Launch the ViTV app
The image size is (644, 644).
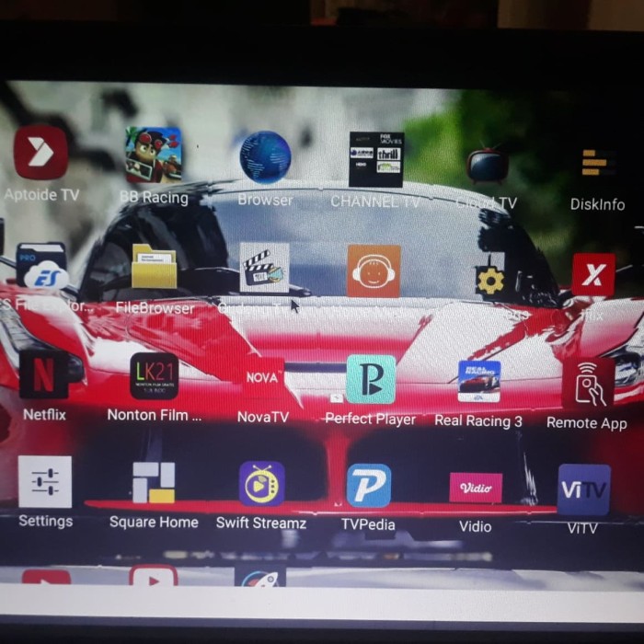pyautogui.click(x=583, y=489)
